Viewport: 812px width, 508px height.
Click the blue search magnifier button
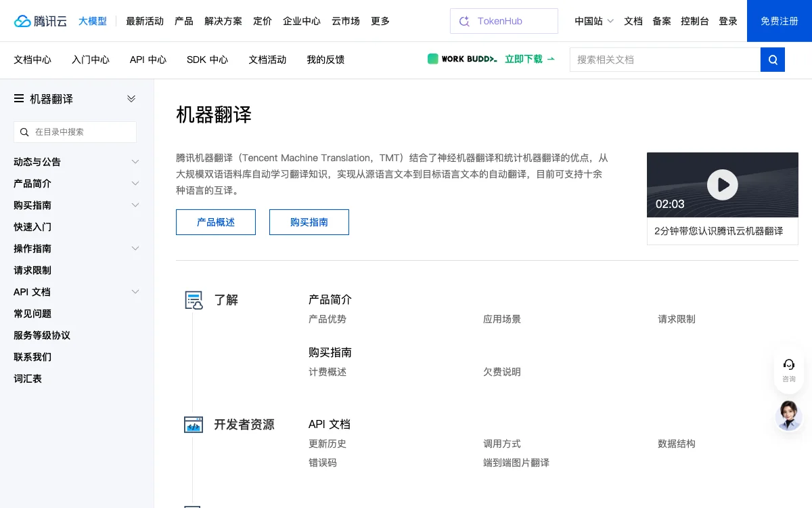[773, 60]
